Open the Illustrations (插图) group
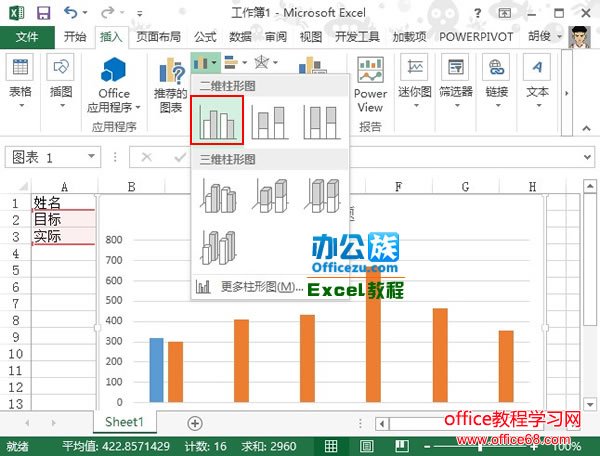 tap(61, 80)
